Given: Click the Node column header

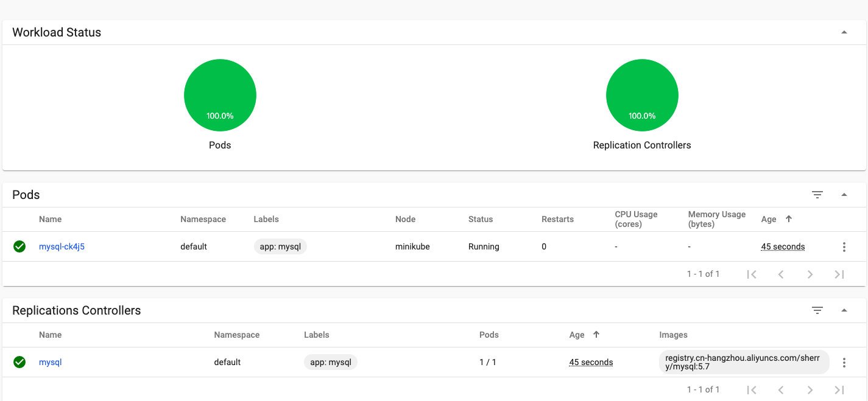Looking at the screenshot, I should click(x=405, y=219).
